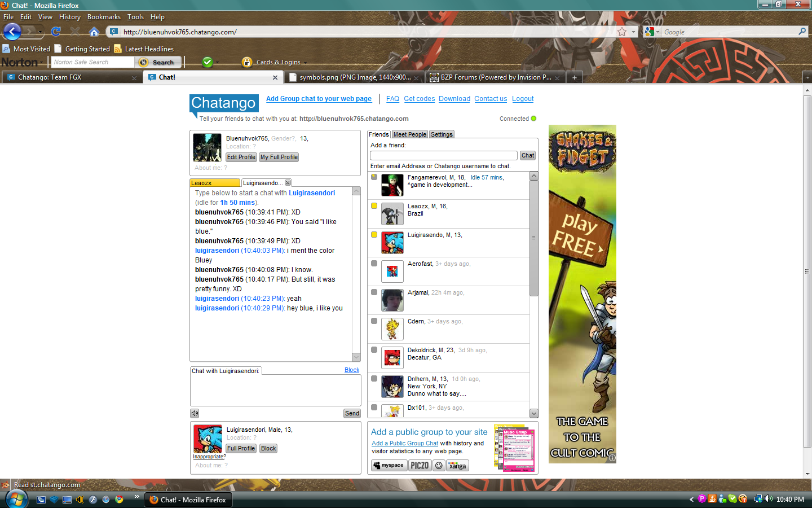
Task: Bookmark this page with the star icon
Action: pyautogui.click(x=622, y=32)
